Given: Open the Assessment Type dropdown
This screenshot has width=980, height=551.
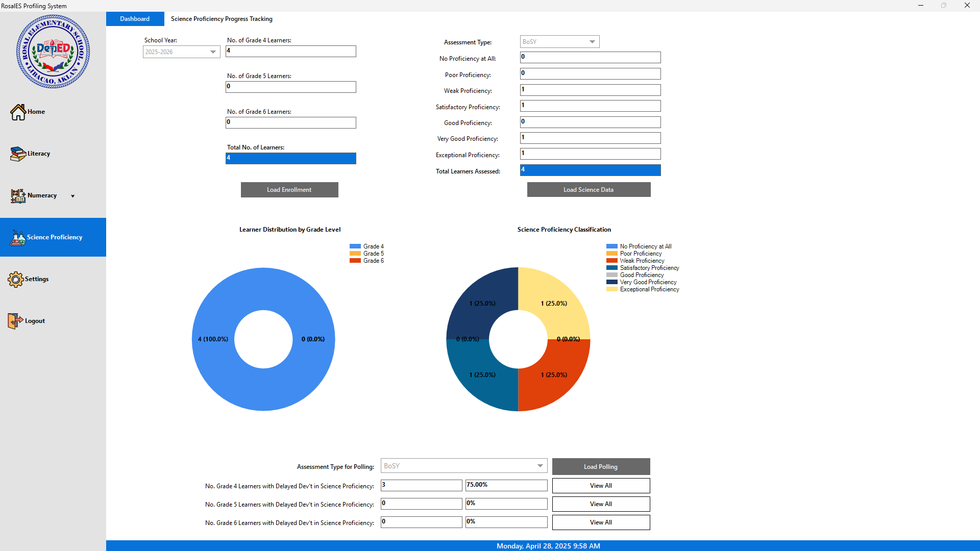Looking at the screenshot, I should 592,42.
